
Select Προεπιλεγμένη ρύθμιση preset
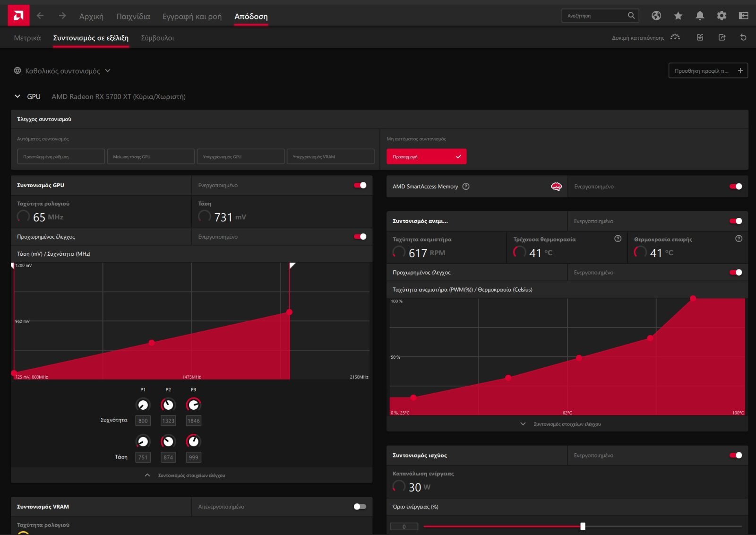61,156
